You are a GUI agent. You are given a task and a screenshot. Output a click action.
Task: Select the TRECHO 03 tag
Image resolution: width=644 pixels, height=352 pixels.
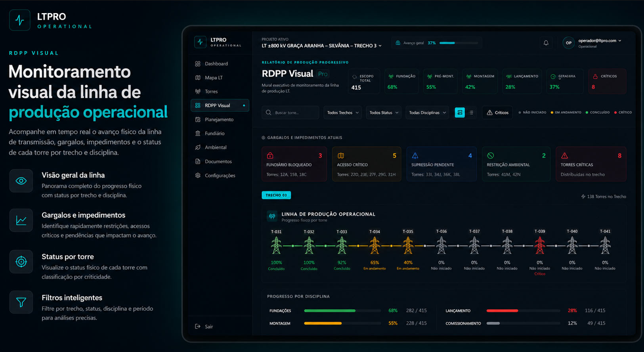[276, 195]
